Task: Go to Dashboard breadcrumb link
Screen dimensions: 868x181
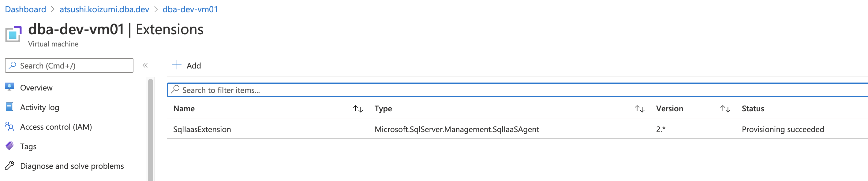Action: click(26, 9)
